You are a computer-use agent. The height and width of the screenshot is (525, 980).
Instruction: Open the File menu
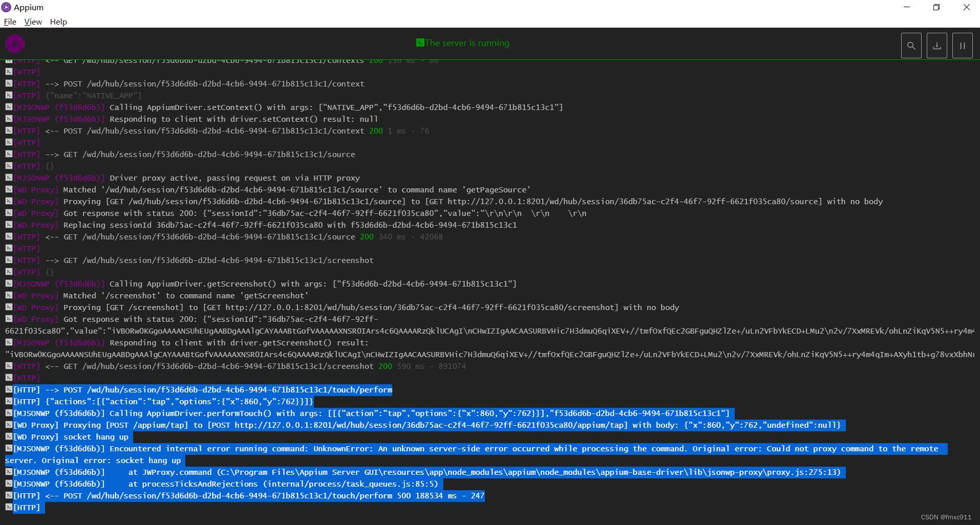pyautogui.click(x=10, y=21)
